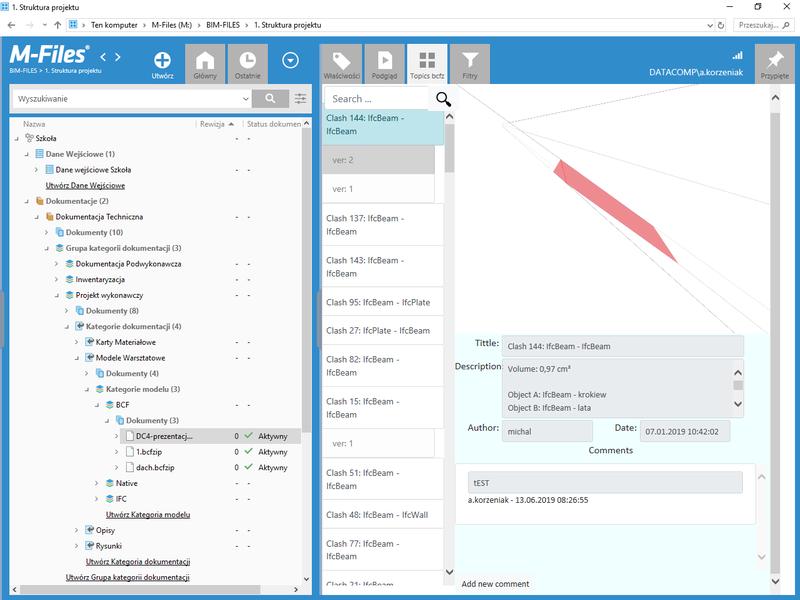Open the Ostatnie recent items view
The height and width of the screenshot is (600, 800).
tap(247, 60)
